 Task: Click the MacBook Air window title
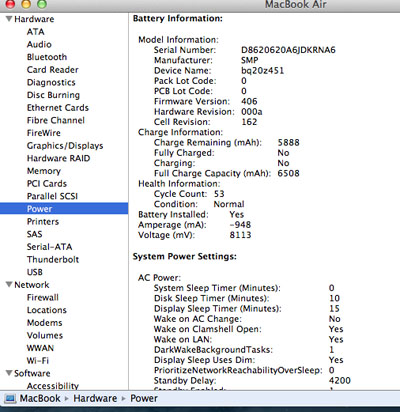(x=295, y=5)
